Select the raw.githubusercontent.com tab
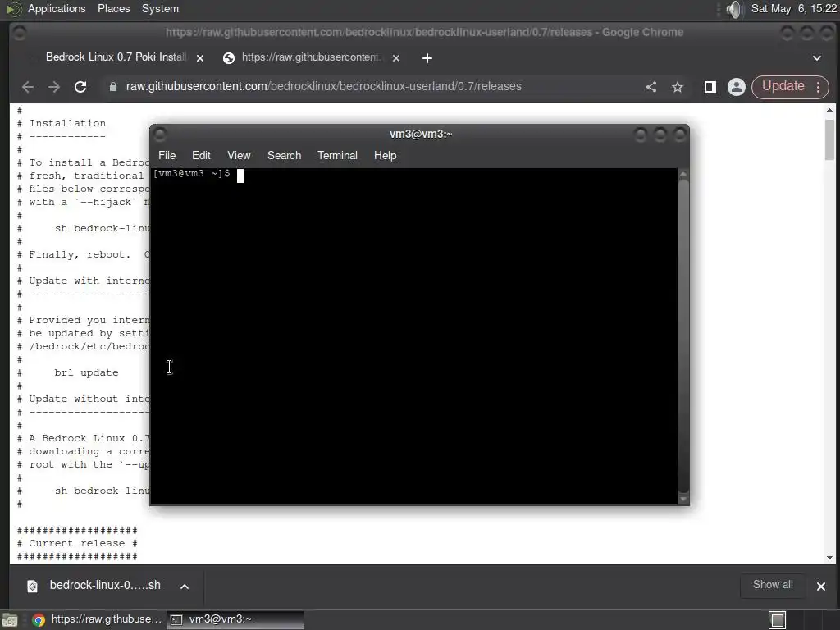The height and width of the screenshot is (630, 840). coord(310,57)
